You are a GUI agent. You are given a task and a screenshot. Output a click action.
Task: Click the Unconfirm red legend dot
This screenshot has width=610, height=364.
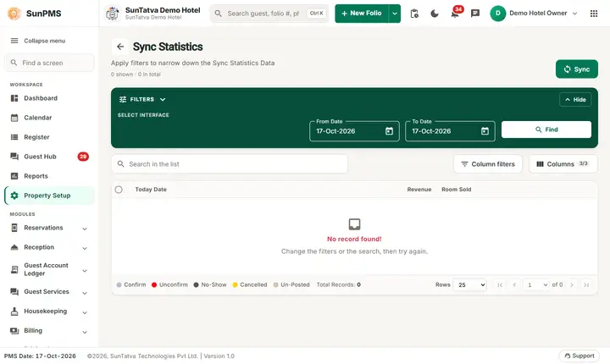pyautogui.click(x=154, y=284)
